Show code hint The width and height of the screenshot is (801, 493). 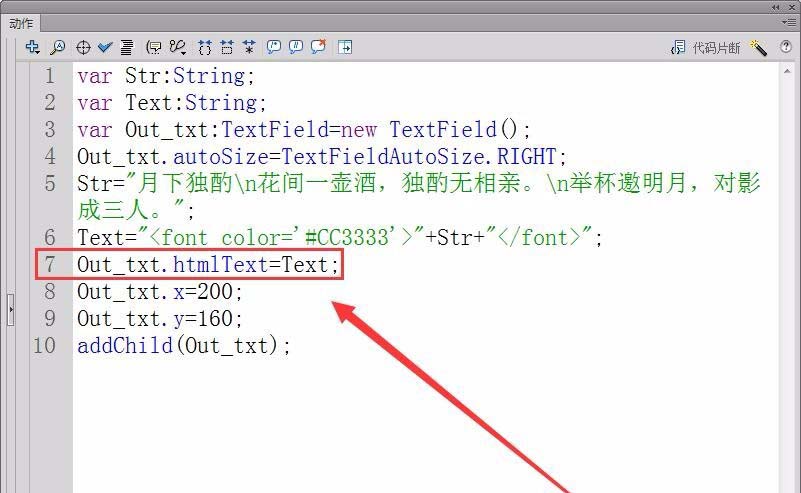pos(153,48)
